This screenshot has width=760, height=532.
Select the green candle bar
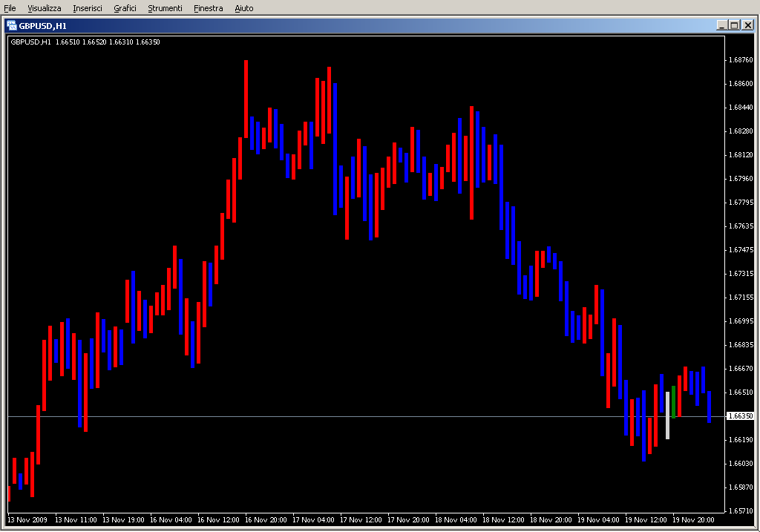673,401
